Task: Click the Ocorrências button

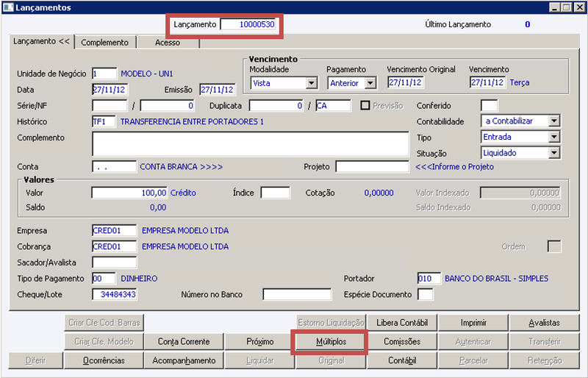Action: (104, 360)
